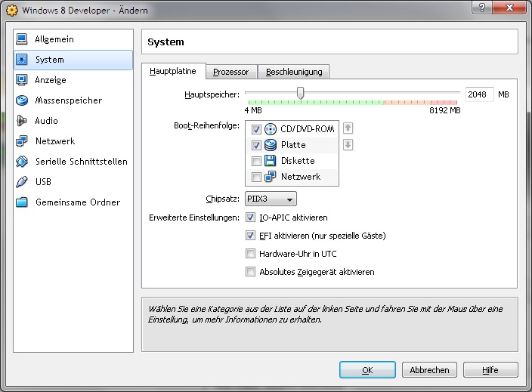Move boot device down with arrow button
Viewport: 532px width, 392px height.
(x=348, y=145)
